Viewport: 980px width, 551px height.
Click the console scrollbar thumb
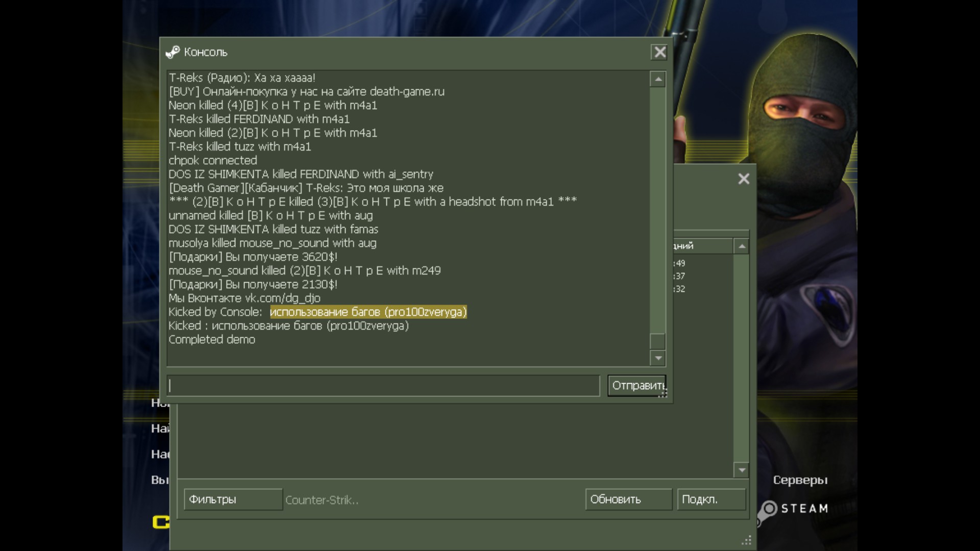pos(658,341)
